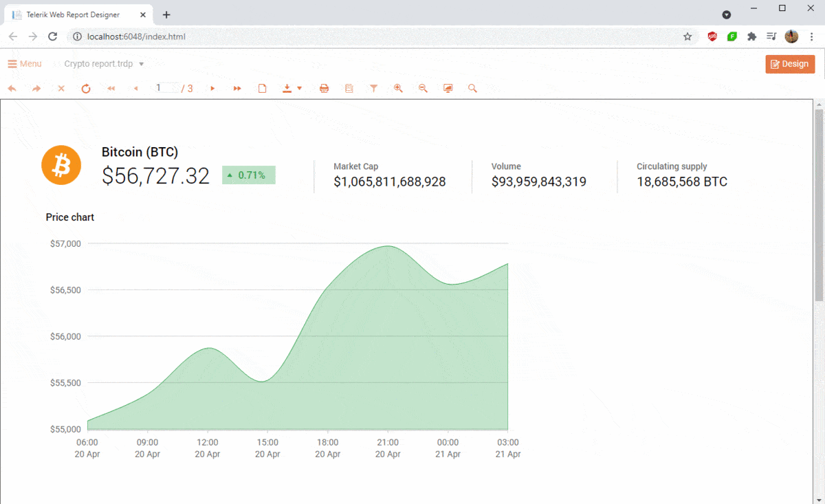
Task: Reload the browser page
Action: 53,36
